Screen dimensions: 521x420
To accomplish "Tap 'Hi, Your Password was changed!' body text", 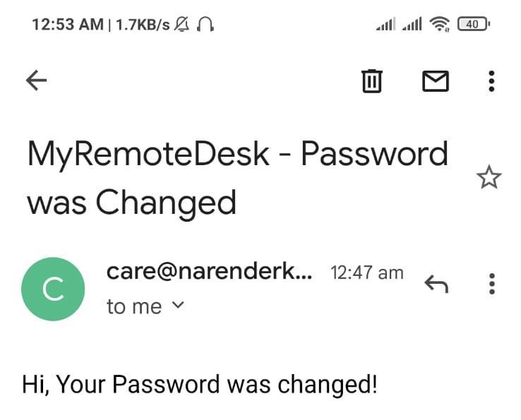I will pos(200,385).
